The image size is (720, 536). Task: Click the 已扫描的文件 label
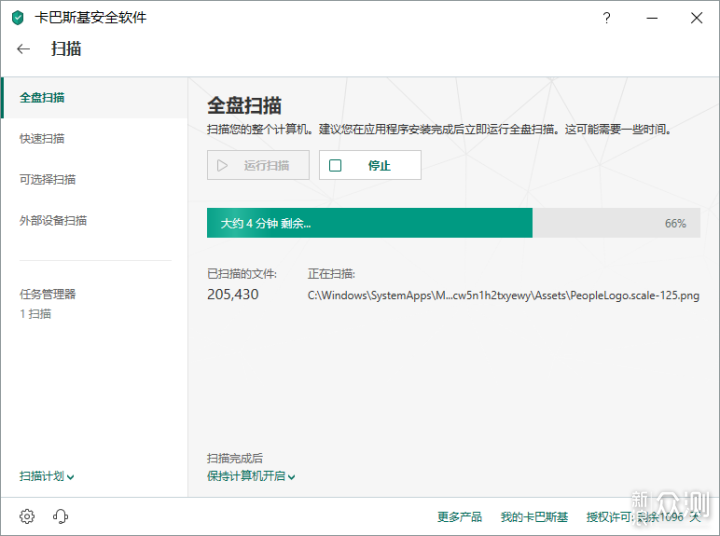pos(242,274)
